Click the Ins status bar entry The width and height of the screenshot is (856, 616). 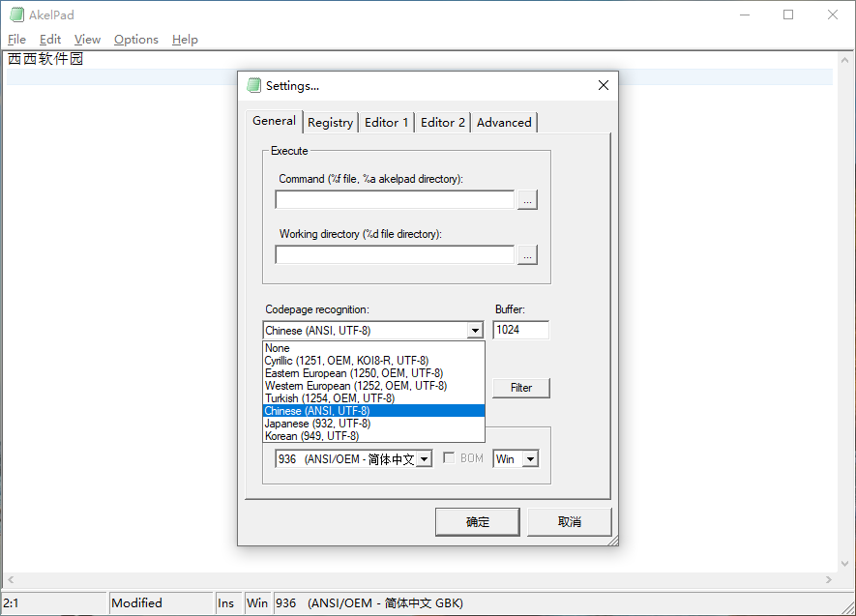click(226, 602)
